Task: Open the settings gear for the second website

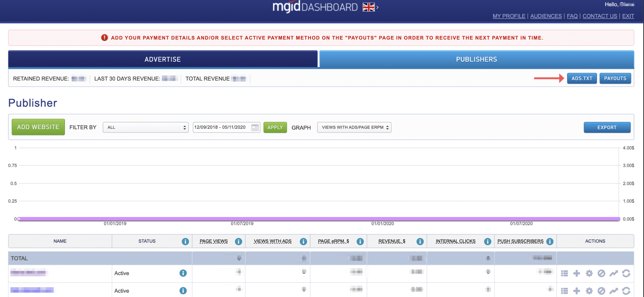Action: coord(589,290)
